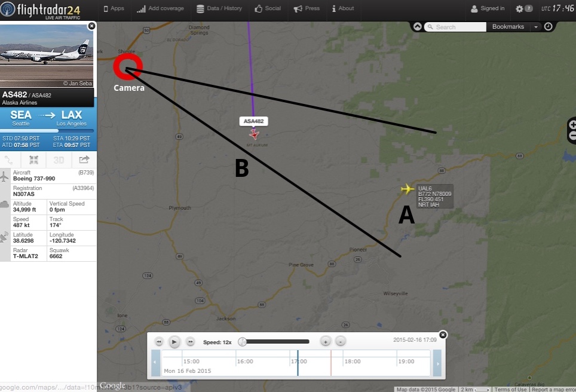This screenshot has height=392, width=576.
Task: Fast forward the playback
Action: click(190, 342)
